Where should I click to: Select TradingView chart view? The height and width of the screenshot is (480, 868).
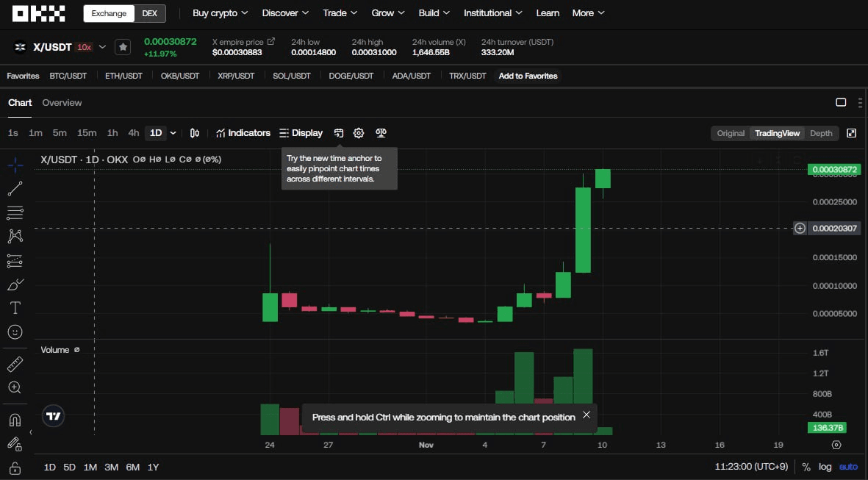777,133
